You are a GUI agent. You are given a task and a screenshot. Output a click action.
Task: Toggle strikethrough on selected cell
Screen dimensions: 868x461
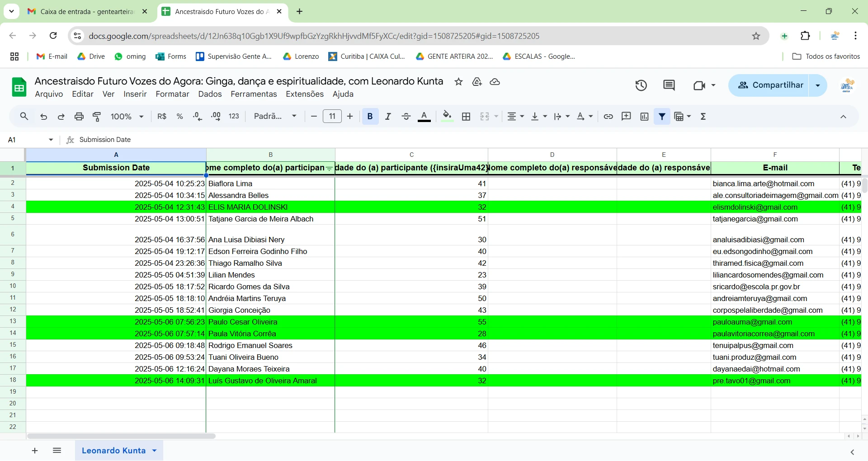[x=406, y=116]
